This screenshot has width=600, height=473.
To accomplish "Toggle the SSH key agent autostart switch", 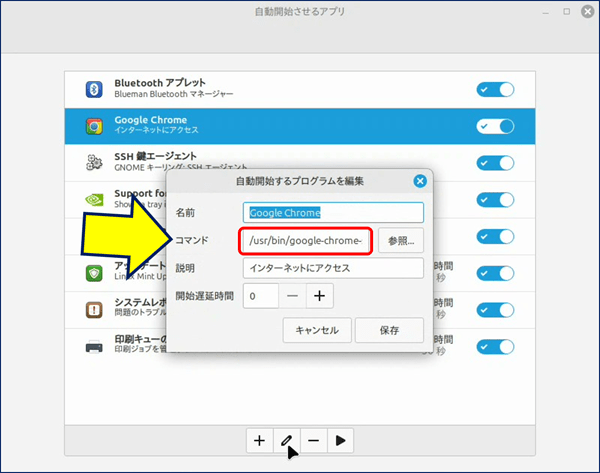I will pyautogui.click(x=495, y=163).
